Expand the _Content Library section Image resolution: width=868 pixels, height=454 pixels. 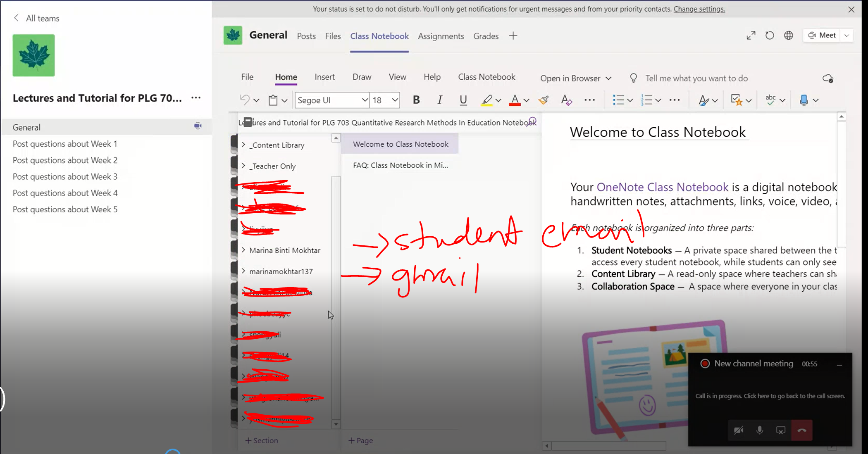click(x=243, y=145)
